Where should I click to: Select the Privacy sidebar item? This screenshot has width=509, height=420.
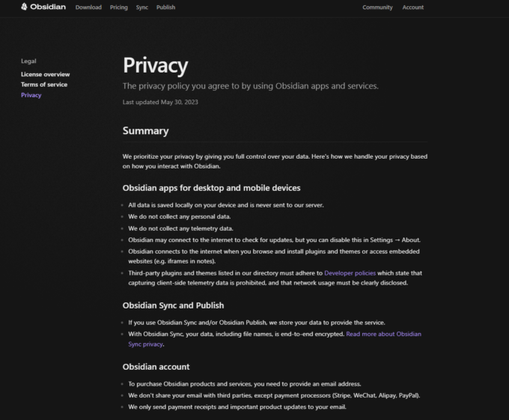(x=31, y=95)
